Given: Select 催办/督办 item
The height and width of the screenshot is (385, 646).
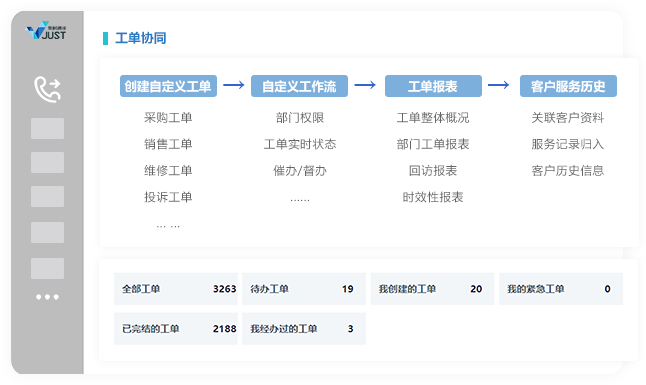Looking at the screenshot, I should click(300, 171).
